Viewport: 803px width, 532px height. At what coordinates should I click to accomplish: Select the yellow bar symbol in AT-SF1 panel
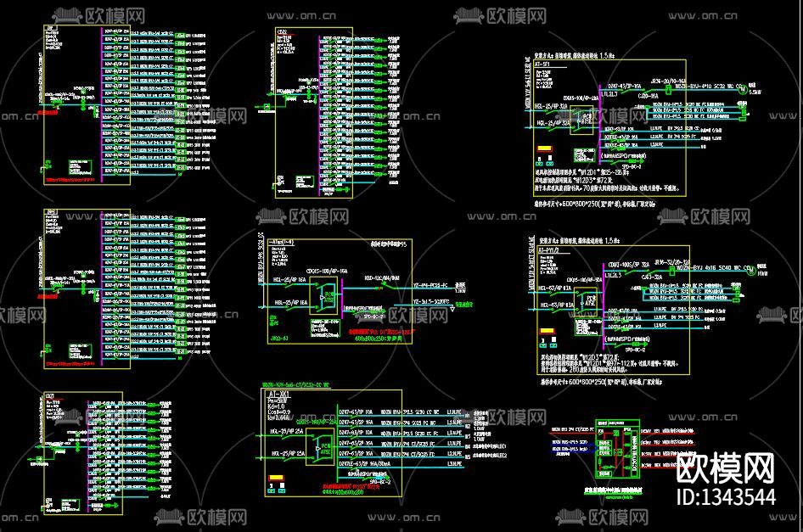point(544,149)
